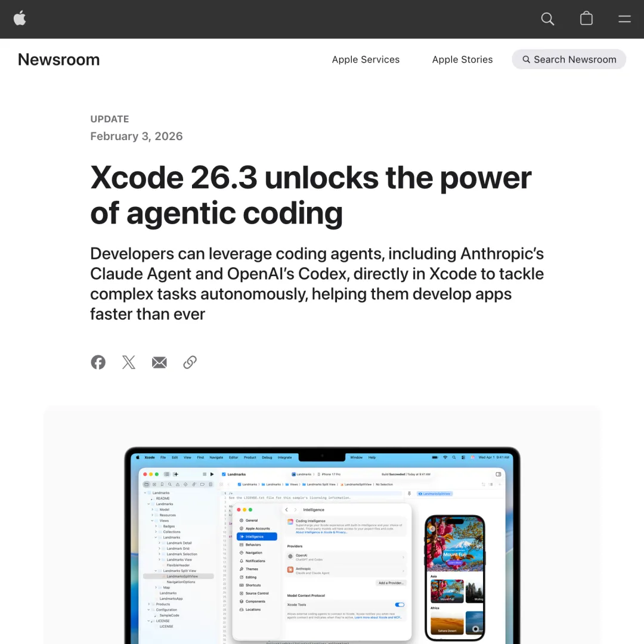
Task: Open the shopping bag icon
Action: pyautogui.click(x=586, y=18)
